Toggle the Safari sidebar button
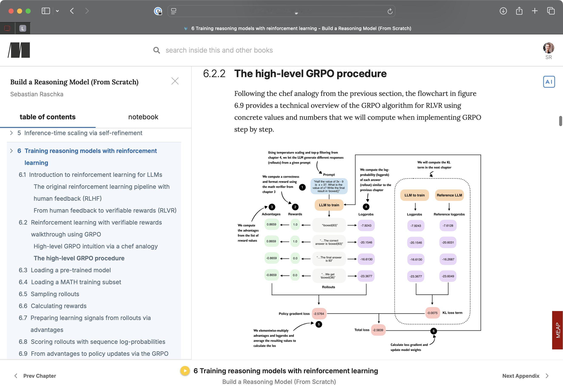563x392 pixels. [46, 11]
